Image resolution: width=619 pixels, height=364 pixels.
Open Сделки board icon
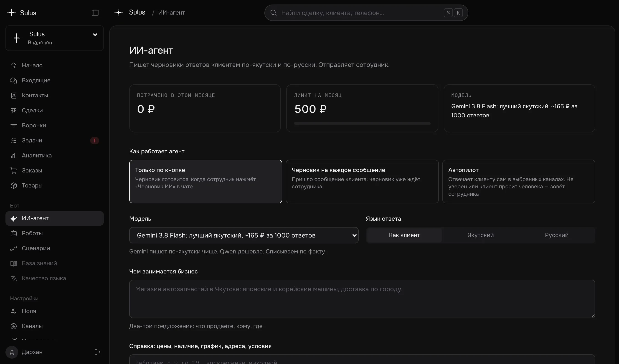[x=13, y=110]
